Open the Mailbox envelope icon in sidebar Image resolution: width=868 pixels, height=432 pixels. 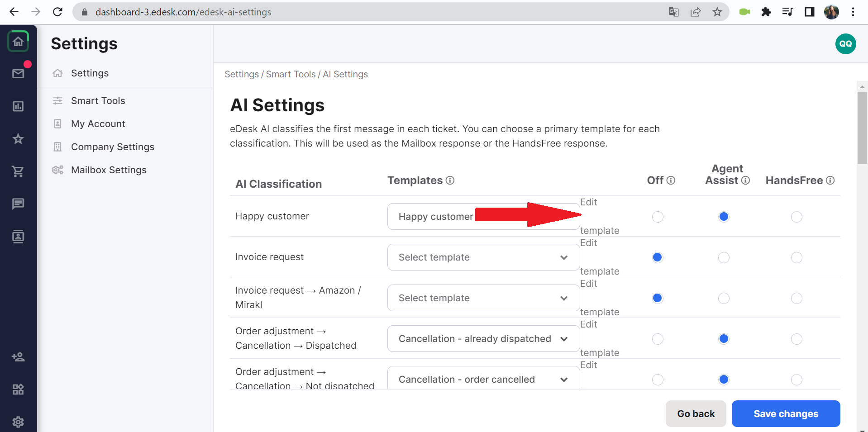(x=18, y=74)
